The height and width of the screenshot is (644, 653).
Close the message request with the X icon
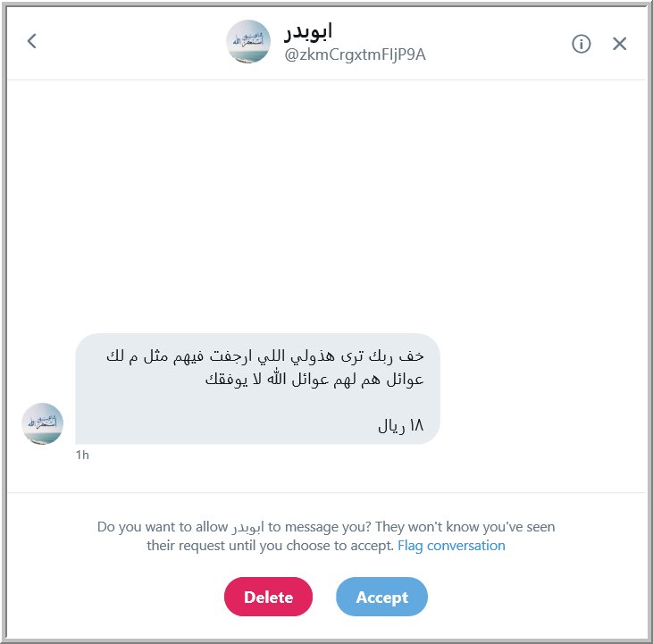click(x=619, y=43)
